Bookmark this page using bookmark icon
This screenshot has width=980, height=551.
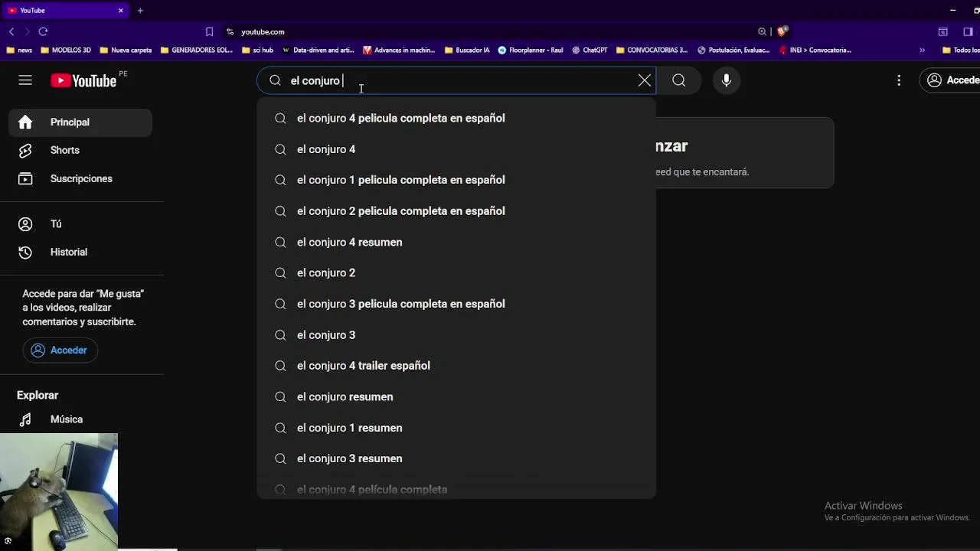click(209, 31)
